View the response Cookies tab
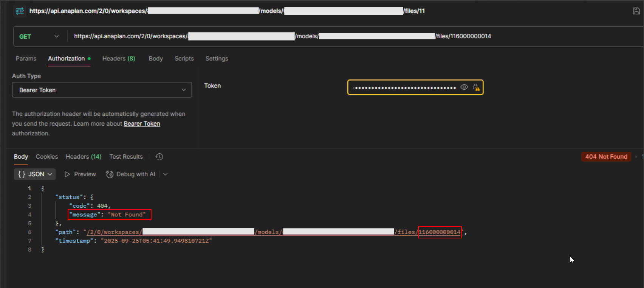Image resolution: width=644 pixels, height=288 pixels. (47, 157)
